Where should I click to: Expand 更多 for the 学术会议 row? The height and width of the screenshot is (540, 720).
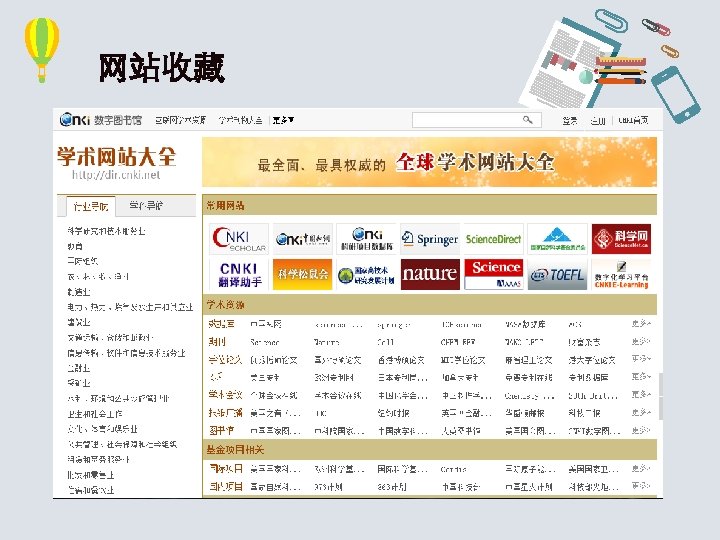point(641,394)
